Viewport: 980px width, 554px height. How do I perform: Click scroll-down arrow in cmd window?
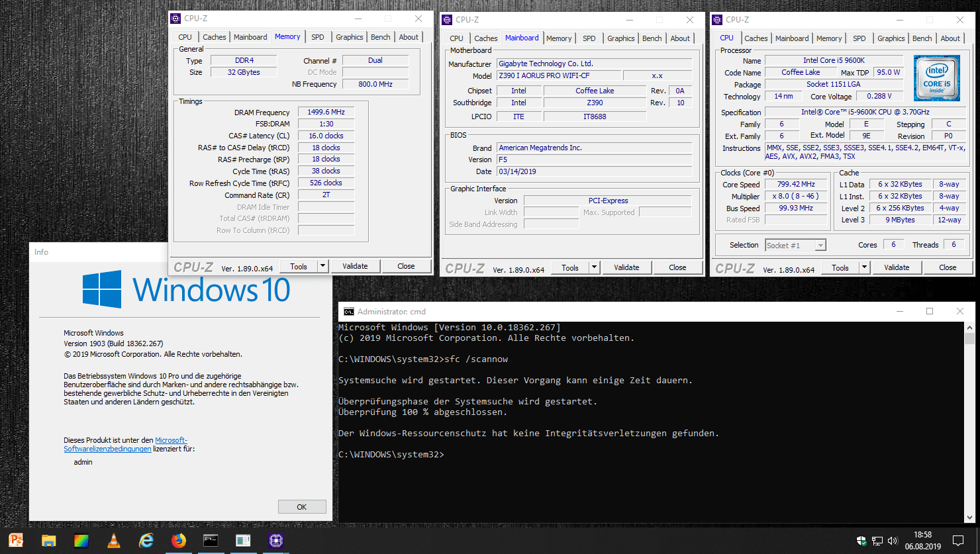point(969,518)
